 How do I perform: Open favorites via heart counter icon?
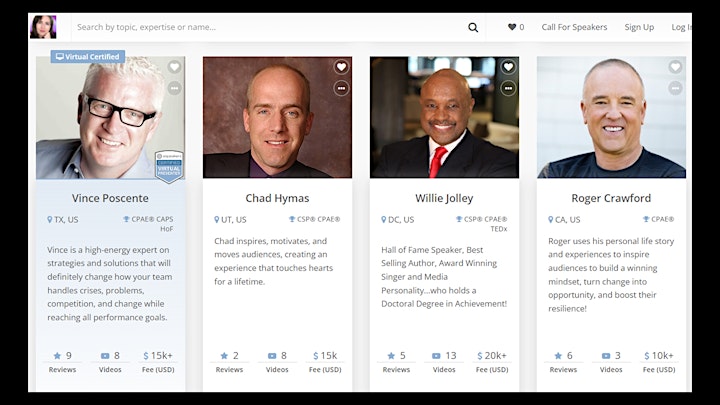click(512, 27)
